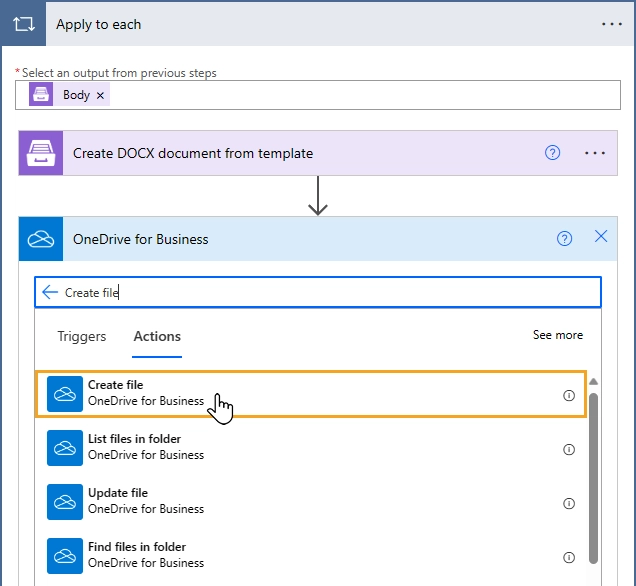
Task: Open help for OneDrive for Business
Action: [x=564, y=238]
